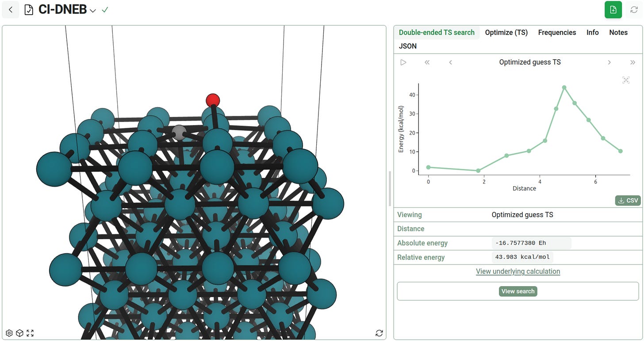Viewport: 644px width, 341px height.
Task: Jump to the last frame
Action: point(632,62)
